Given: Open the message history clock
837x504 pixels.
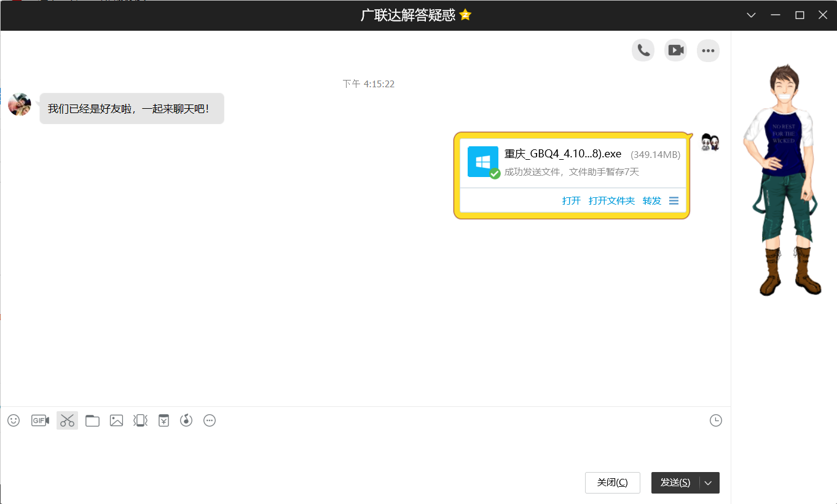Looking at the screenshot, I should point(716,420).
